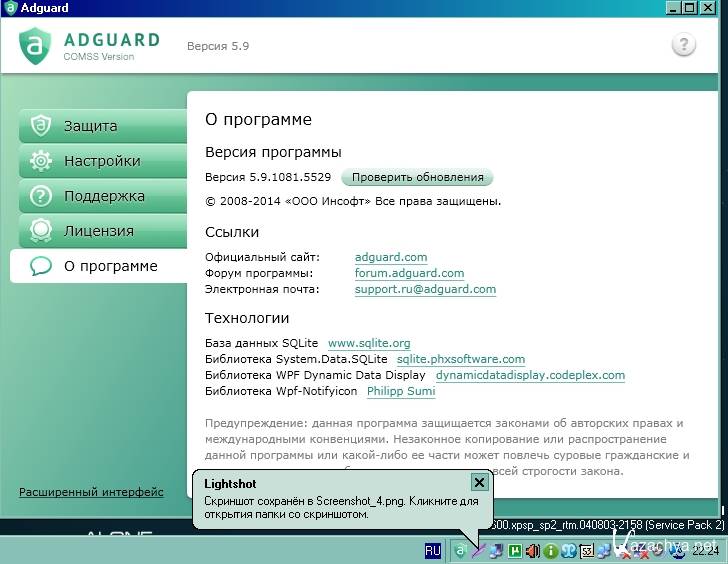Click the support.ru@adguard.com email link

tap(425, 289)
